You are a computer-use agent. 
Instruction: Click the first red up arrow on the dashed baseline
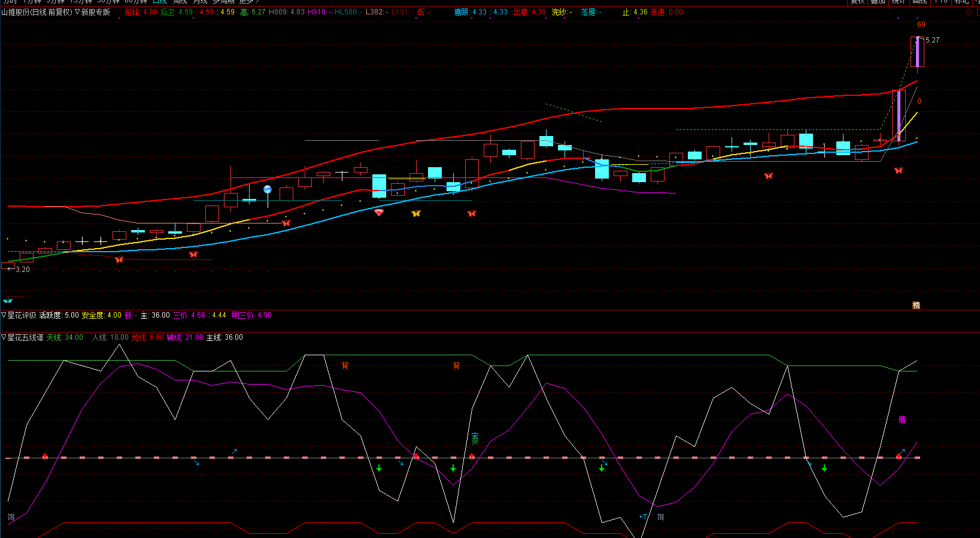coord(45,456)
